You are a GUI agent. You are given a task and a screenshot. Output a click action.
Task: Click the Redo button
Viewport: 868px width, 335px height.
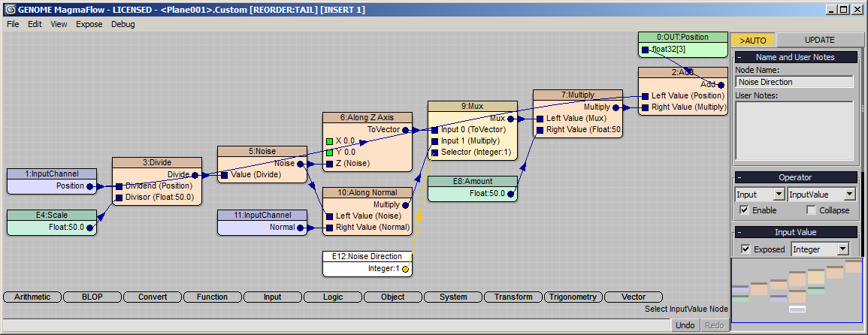tap(715, 325)
